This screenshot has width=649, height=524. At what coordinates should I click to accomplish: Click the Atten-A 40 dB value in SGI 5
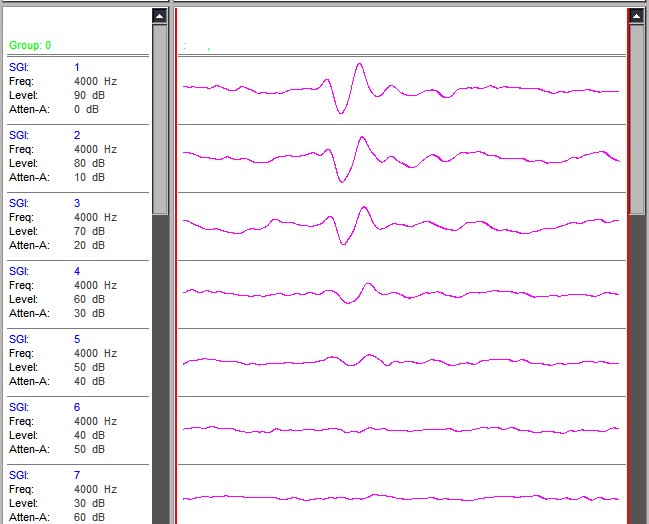click(89, 381)
